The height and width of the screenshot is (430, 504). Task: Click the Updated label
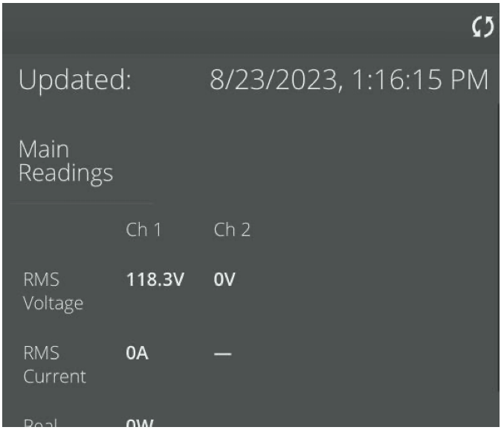74,80
